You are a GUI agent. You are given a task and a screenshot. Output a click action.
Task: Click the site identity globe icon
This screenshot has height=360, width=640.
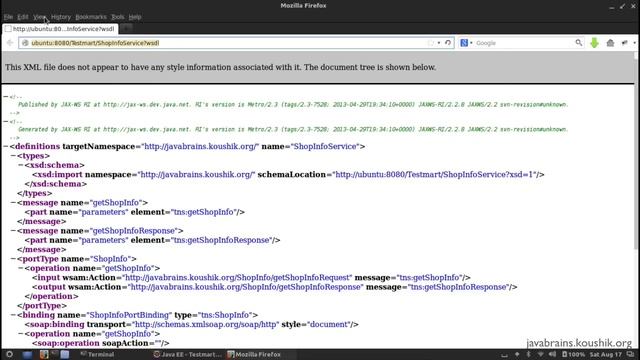(25, 43)
